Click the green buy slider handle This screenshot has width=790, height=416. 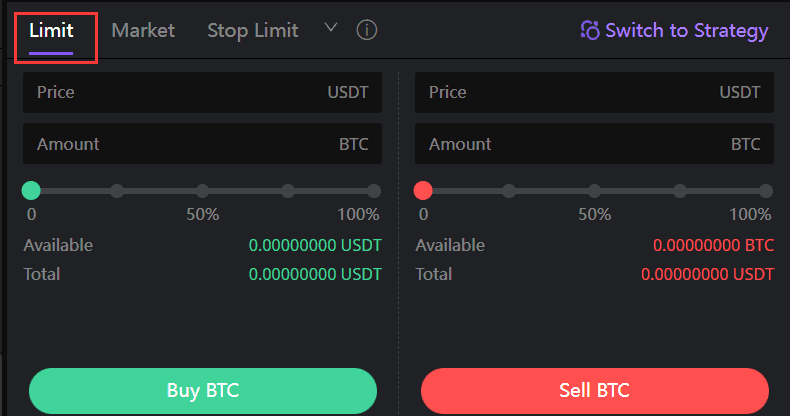click(x=31, y=191)
